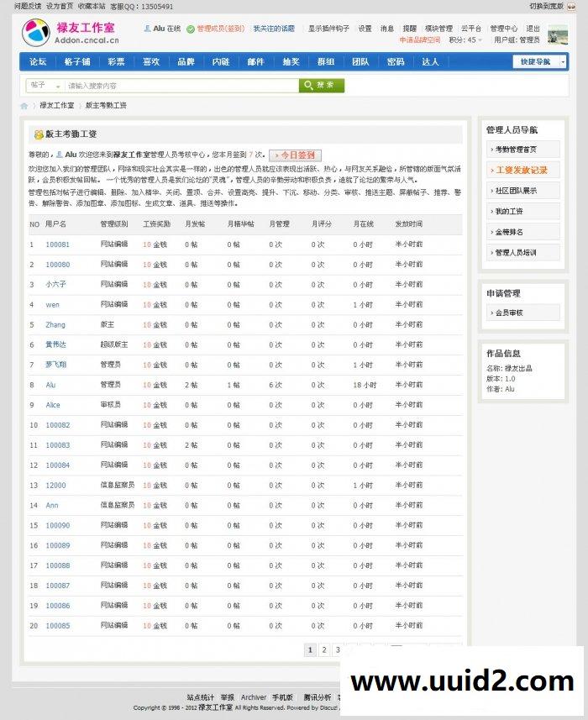
Task: Click the 问题反馈 link in top bar
Action: click(28, 7)
